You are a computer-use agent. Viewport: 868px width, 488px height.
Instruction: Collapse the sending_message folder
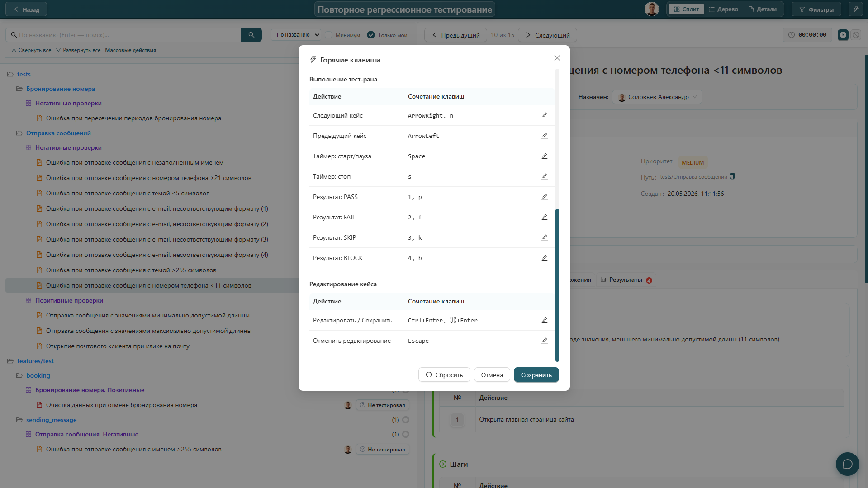click(x=19, y=420)
